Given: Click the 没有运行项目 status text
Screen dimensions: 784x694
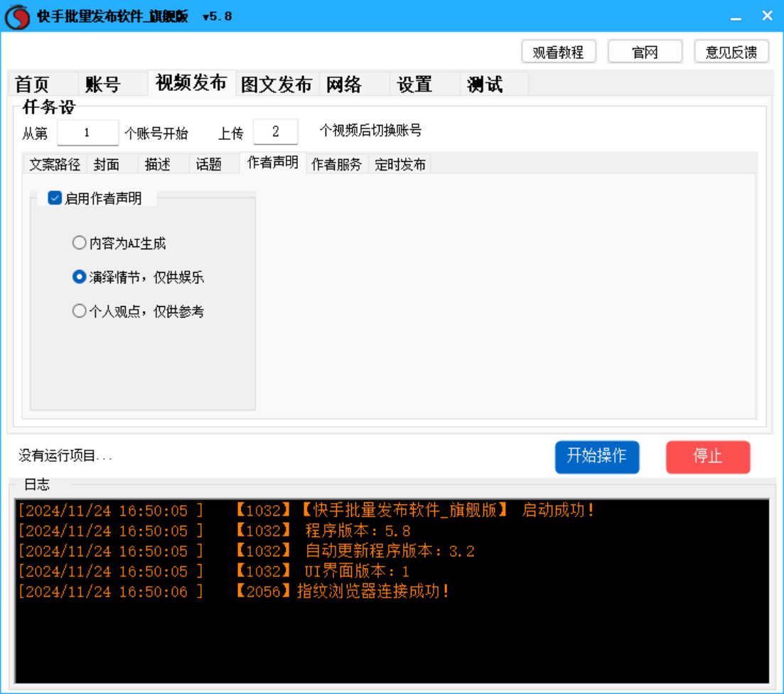Looking at the screenshot, I should tap(65, 455).
